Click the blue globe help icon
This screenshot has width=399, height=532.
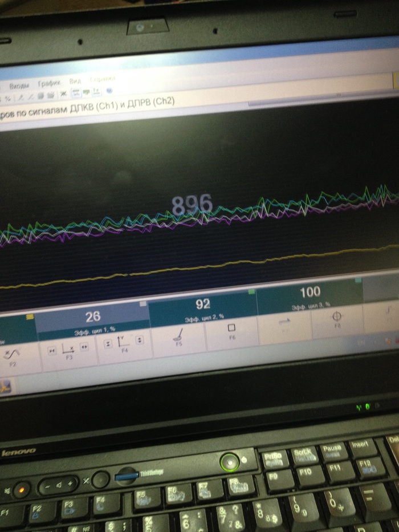pyautogui.click(x=109, y=91)
